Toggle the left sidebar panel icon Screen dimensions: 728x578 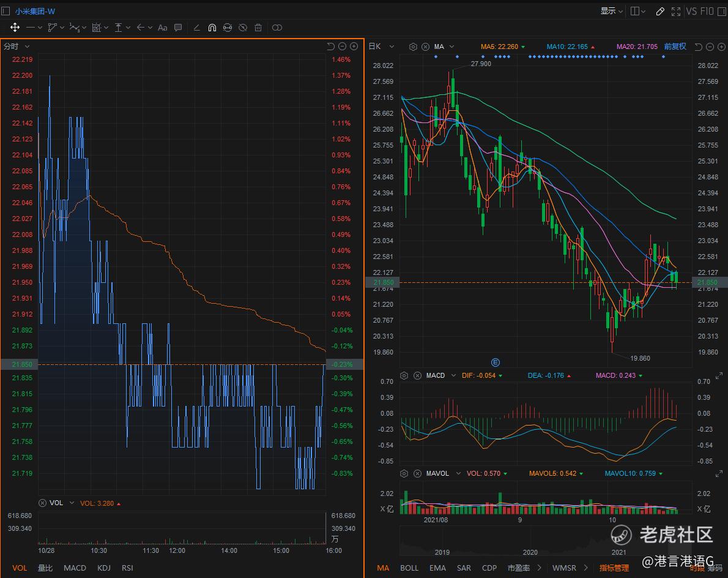6,11
